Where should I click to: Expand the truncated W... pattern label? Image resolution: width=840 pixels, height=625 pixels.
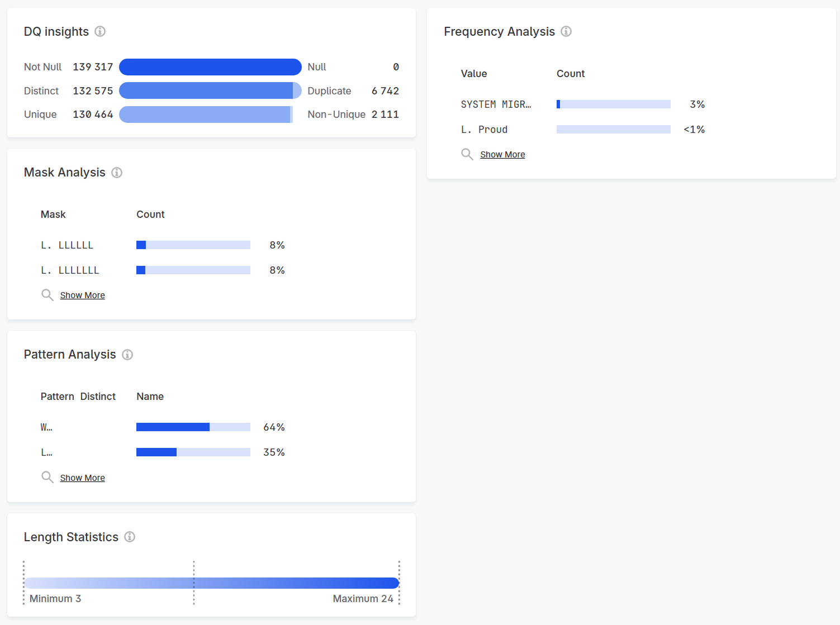click(x=47, y=427)
